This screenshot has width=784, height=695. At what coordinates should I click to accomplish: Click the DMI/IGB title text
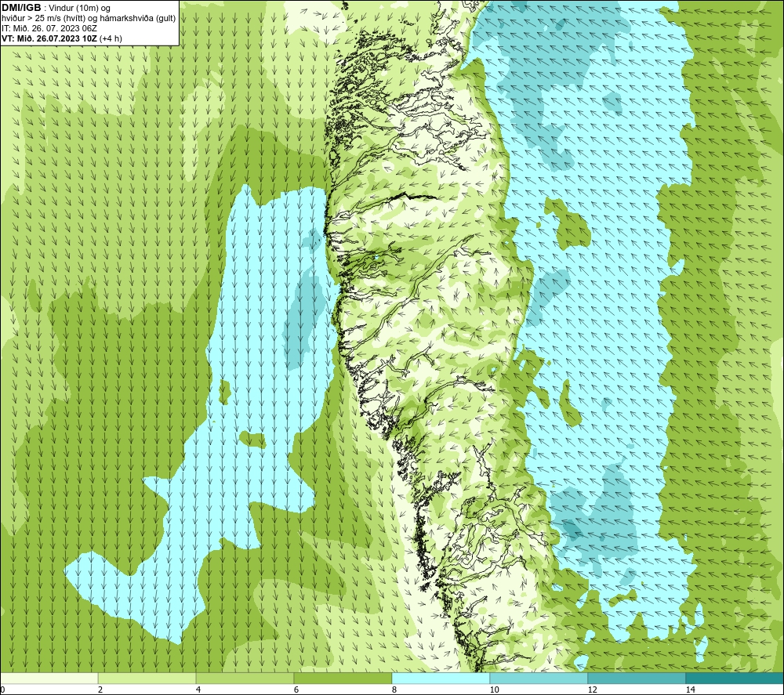21,8
